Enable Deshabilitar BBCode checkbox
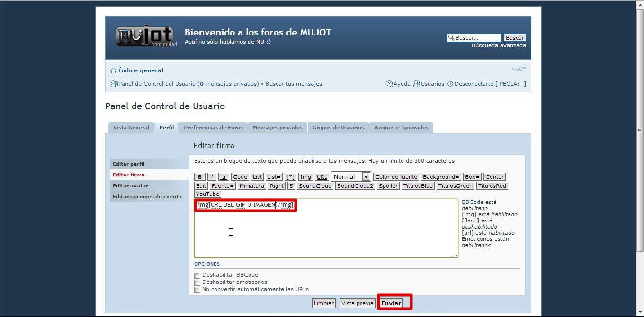Viewport: 644px width, 317px height. click(197, 275)
